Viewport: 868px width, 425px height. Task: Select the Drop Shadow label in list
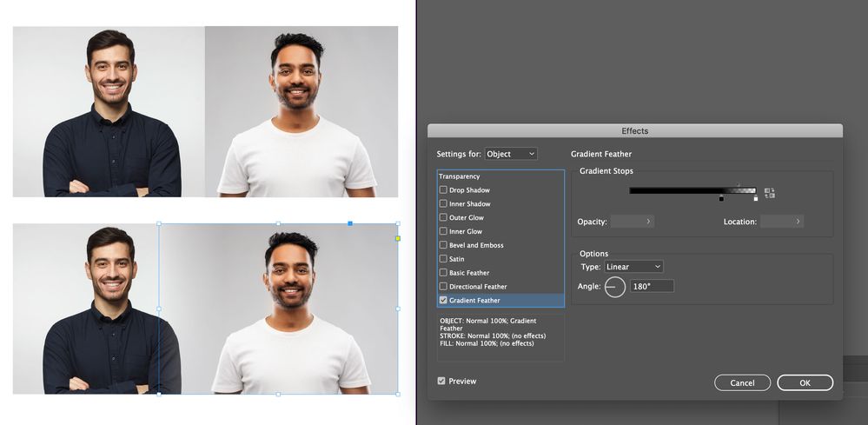(469, 189)
